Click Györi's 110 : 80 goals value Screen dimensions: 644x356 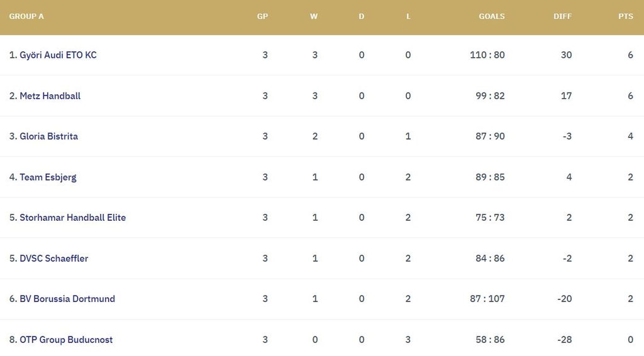487,55
